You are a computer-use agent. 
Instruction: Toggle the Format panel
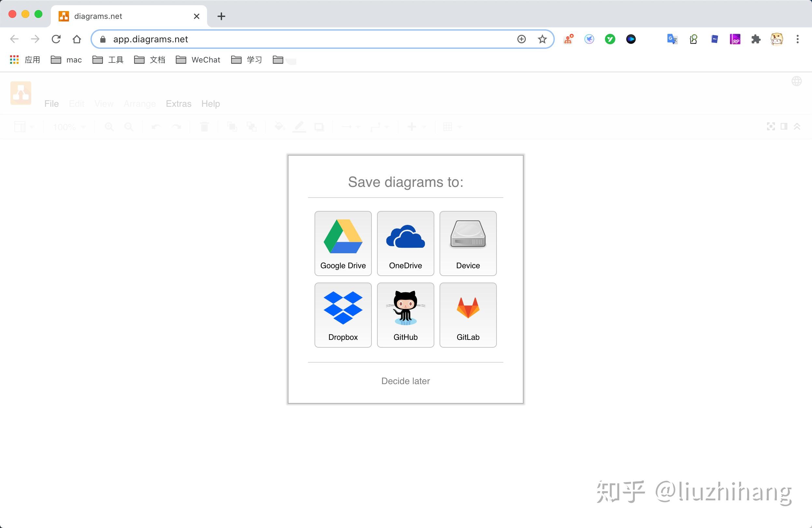(x=784, y=127)
